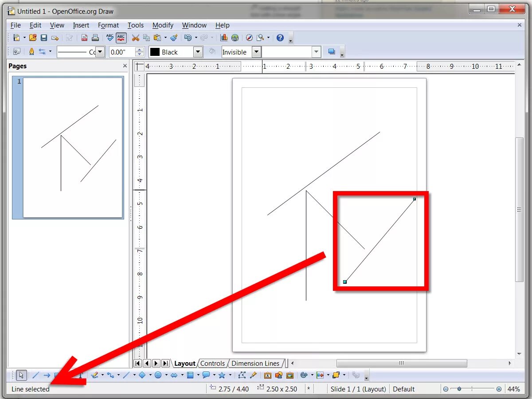Open the Black line color dropdown

pyautogui.click(x=198, y=52)
